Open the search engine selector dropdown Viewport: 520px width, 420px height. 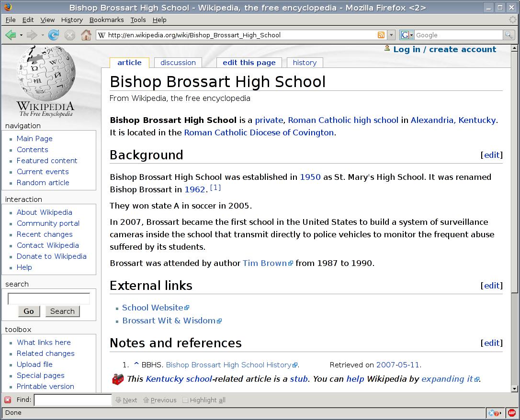click(407, 35)
